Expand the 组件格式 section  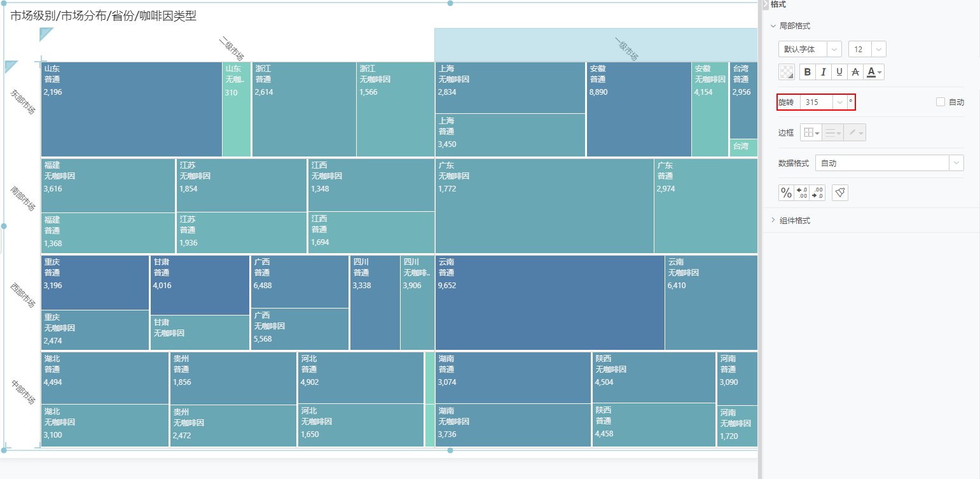coord(794,221)
